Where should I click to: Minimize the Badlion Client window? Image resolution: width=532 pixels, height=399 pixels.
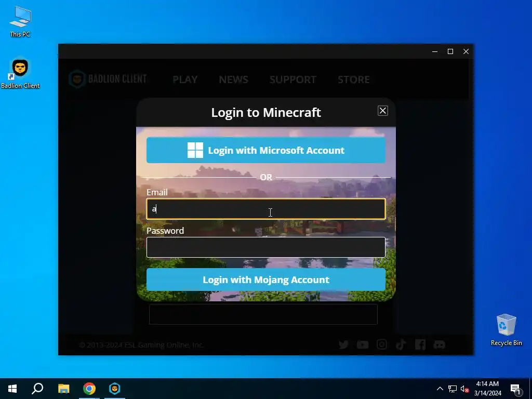(435, 51)
